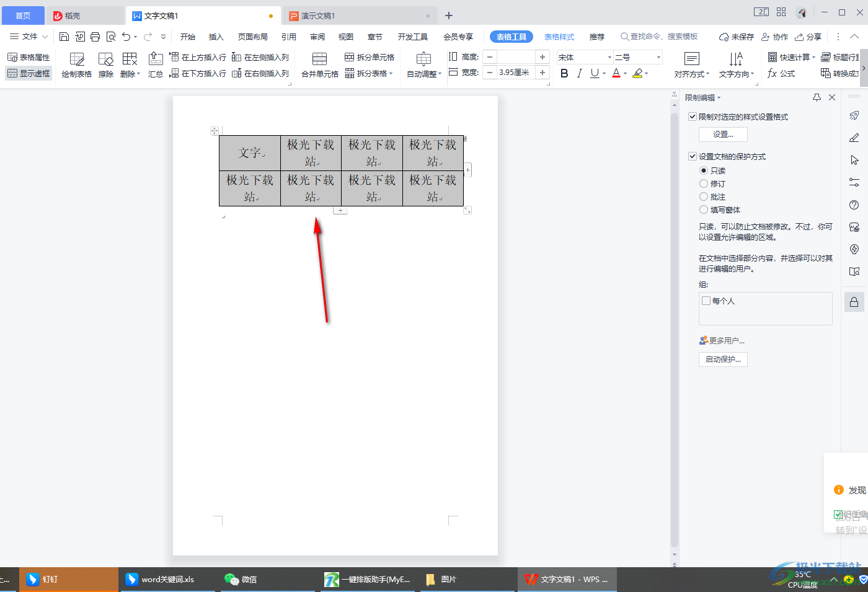Click the 汇总 summary icon
Image resolution: width=868 pixels, height=592 pixels.
156,65
